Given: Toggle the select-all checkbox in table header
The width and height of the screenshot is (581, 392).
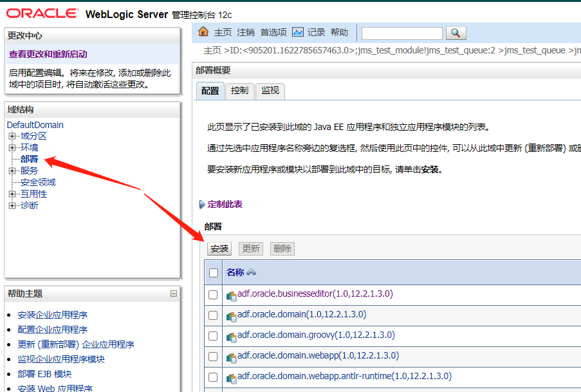Looking at the screenshot, I should point(214,273).
